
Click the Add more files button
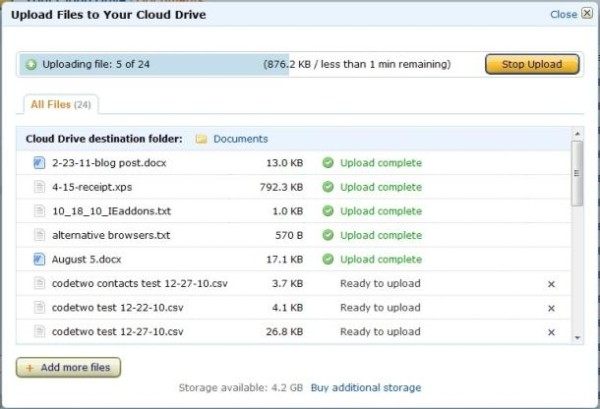click(68, 368)
